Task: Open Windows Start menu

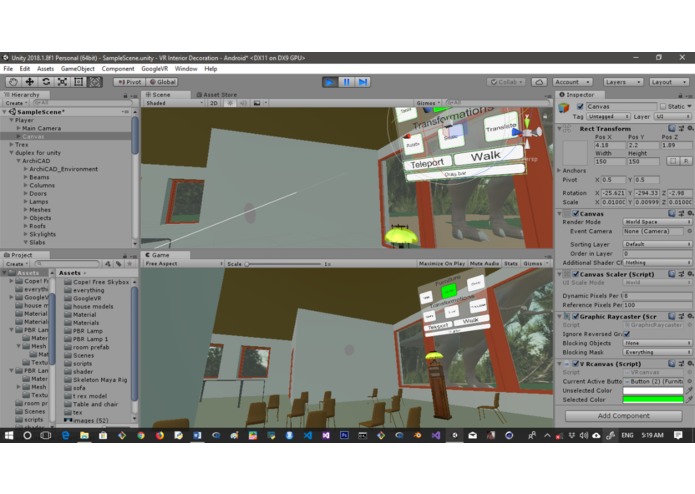Action: 9,436
